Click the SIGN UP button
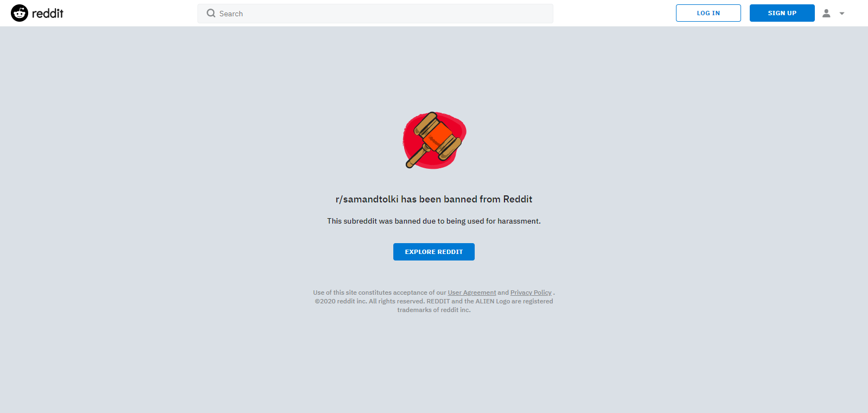Viewport: 868px width, 413px height. coord(782,13)
